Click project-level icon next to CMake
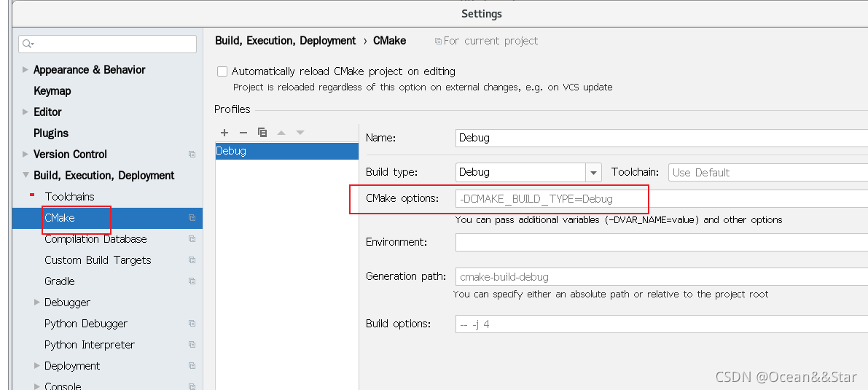This screenshot has height=390, width=868. click(192, 218)
